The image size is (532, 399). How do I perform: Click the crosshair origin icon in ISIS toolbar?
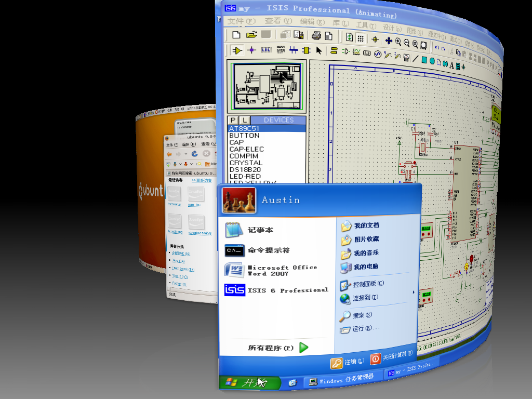(375, 39)
